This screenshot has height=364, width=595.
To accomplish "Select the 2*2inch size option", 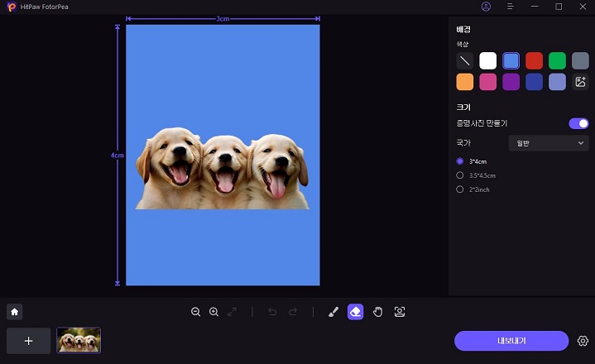I will tap(473, 189).
